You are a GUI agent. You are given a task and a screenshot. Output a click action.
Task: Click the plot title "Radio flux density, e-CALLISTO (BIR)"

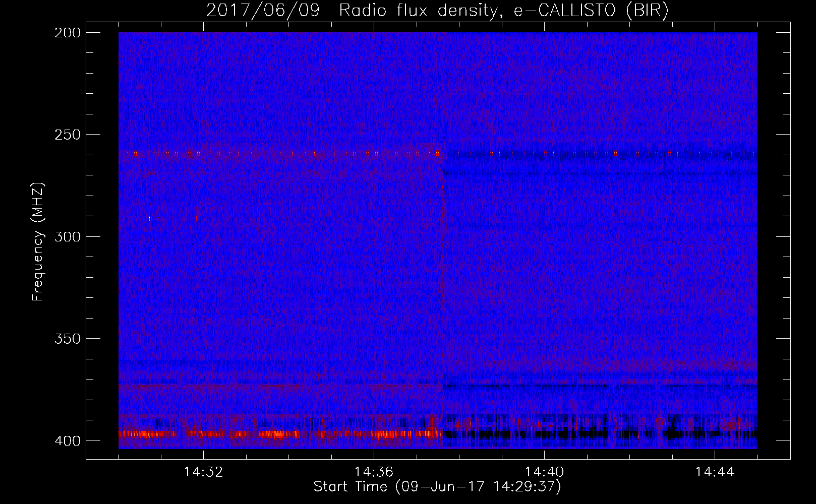click(503, 11)
